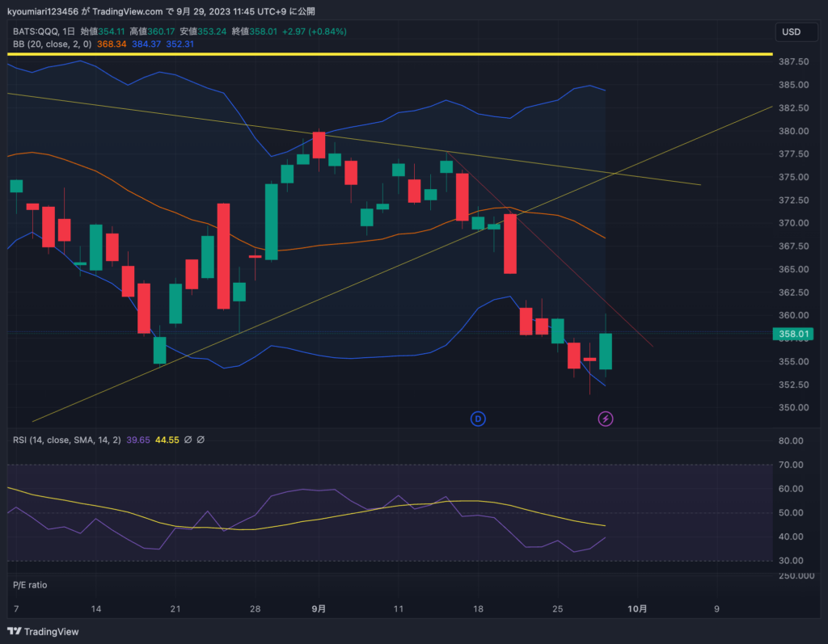Click the 9月 label on time axis
The image size is (828, 644).
[319, 608]
